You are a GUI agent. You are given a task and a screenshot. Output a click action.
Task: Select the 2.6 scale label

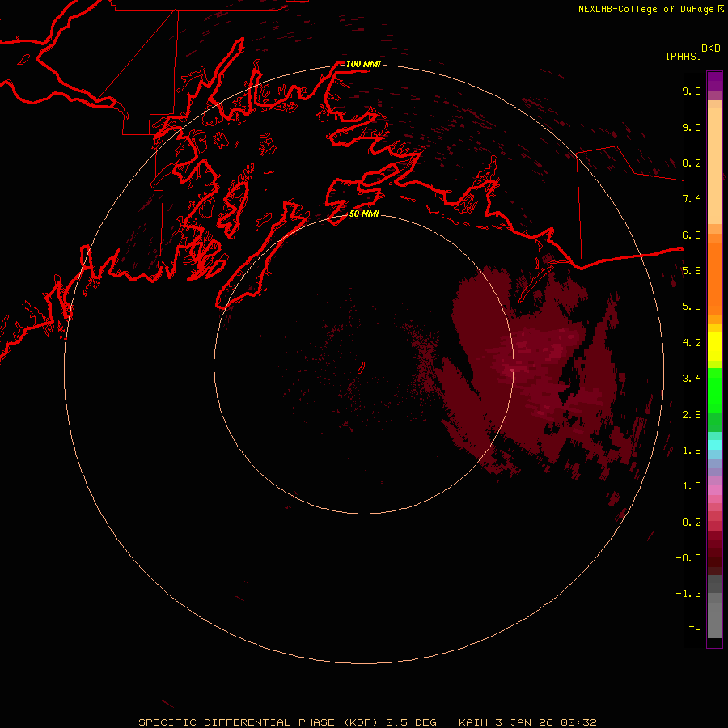692,415
